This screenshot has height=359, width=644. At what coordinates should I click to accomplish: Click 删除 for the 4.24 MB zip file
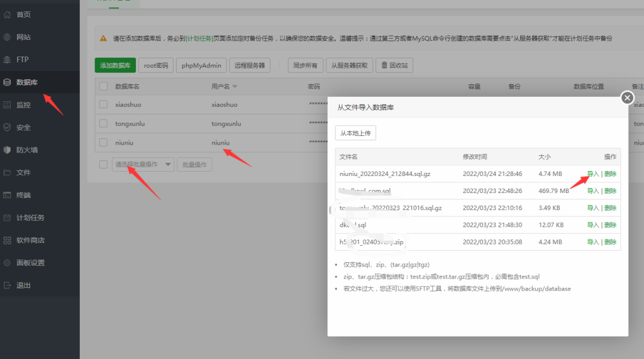point(610,242)
